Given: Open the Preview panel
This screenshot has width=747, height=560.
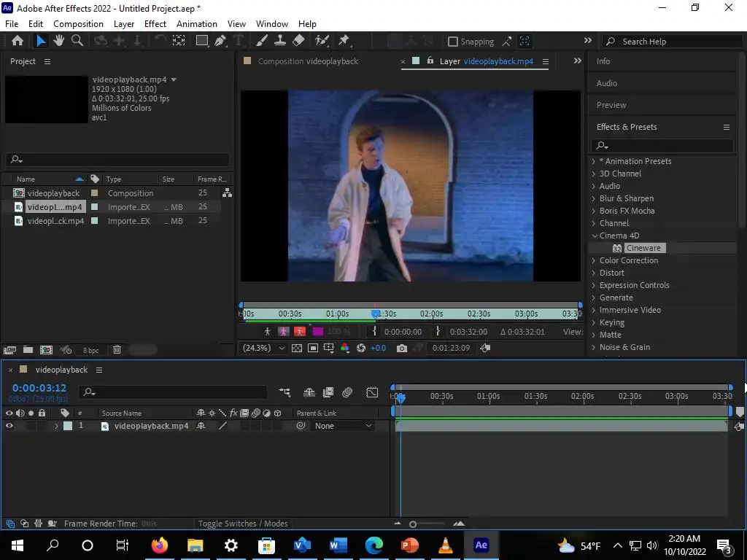Looking at the screenshot, I should pyautogui.click(x=611, y=105).
